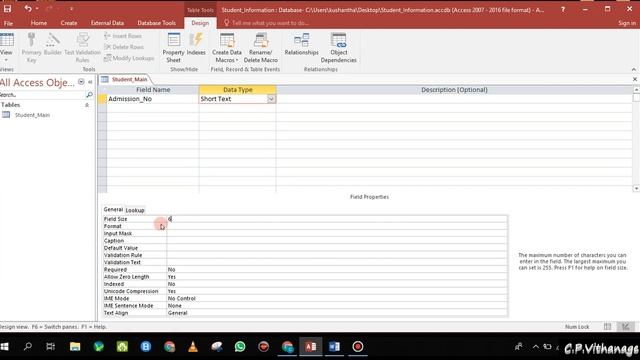This screenshot has width=640, height=360.
Task: Select the General properties tab
Action: pyautogui.click(x=113, y=209)
